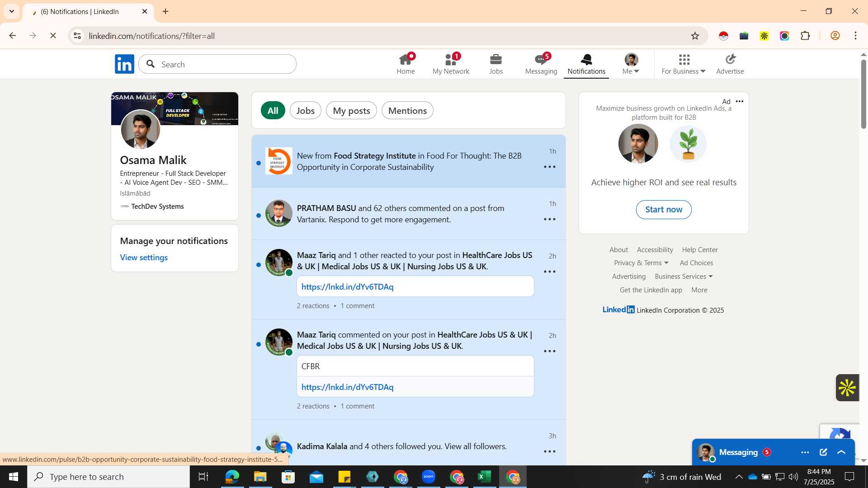Image resolution: width=868 pixels, height=488 pixels.
Task: Open the Food Strategy Institute logo thumbnail
Action: (278, 161)
